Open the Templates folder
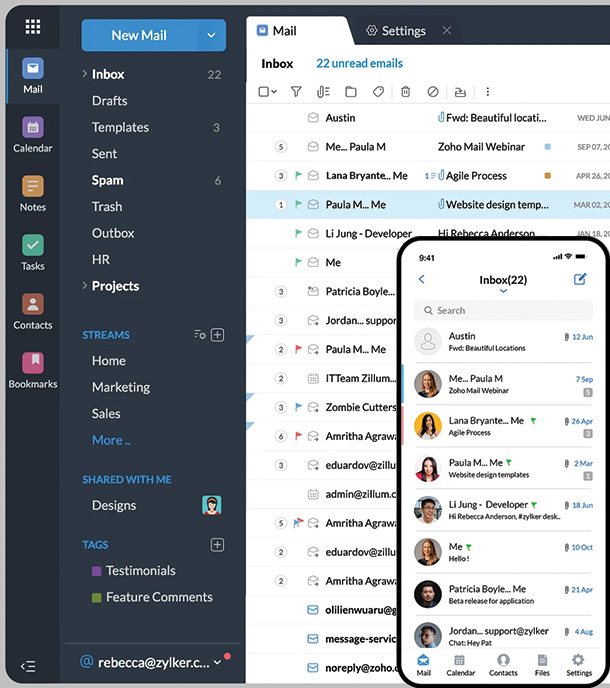The height and width of the screenshot is (688, 610). [x=120, y=127]
